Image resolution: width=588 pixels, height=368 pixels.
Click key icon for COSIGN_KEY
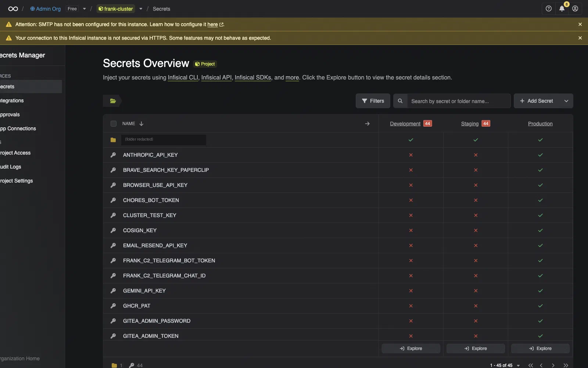pyautogui.click(x=113, y=230)
